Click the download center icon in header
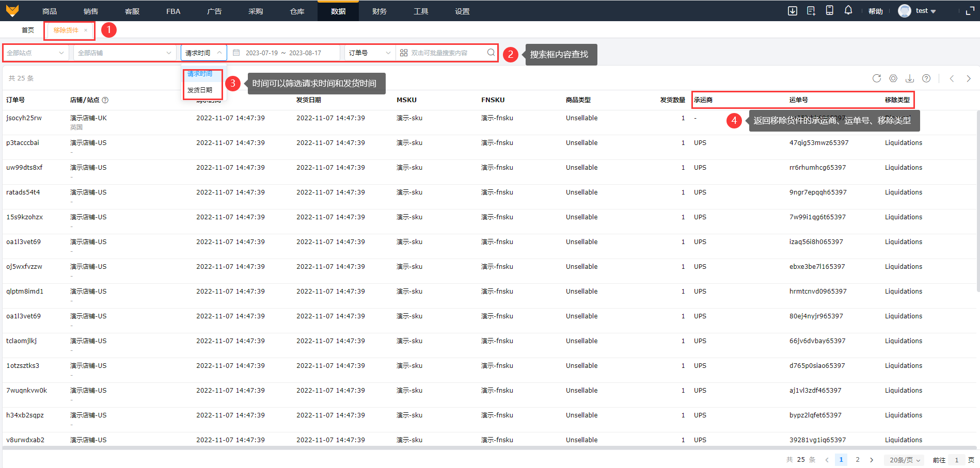 point(792,11)
